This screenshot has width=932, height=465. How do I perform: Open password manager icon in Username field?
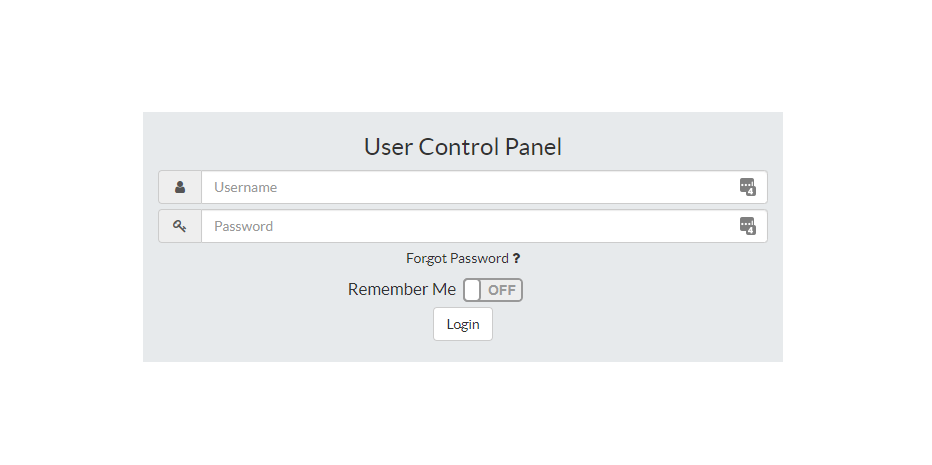[748, 187]
